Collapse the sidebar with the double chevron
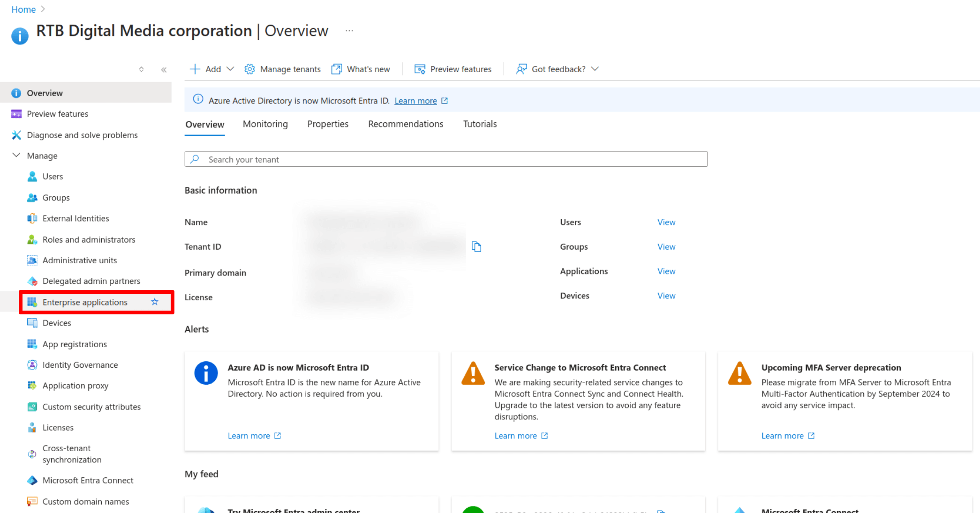 point(164,70)
